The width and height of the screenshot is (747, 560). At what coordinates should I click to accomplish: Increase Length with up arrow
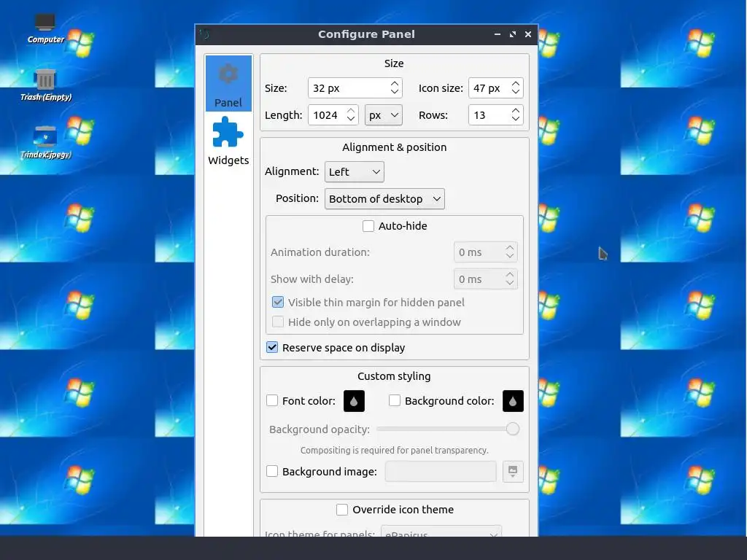(x=351, y=111)
